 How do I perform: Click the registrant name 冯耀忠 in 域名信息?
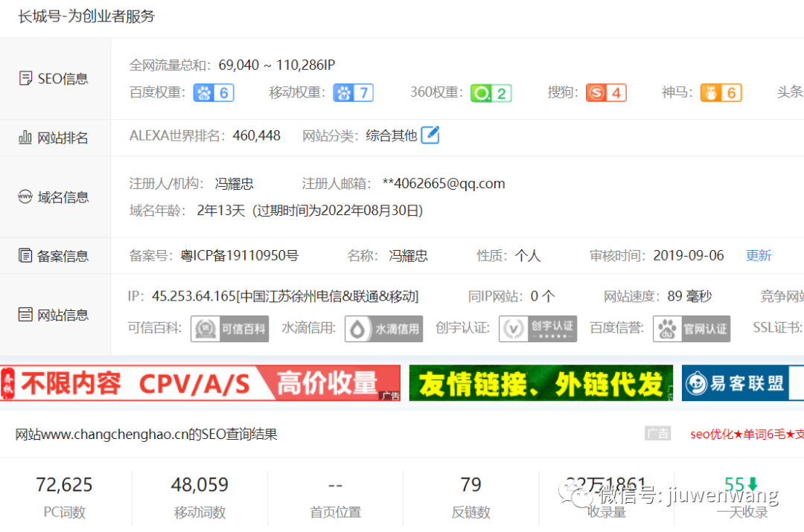(x=234, y=184)
